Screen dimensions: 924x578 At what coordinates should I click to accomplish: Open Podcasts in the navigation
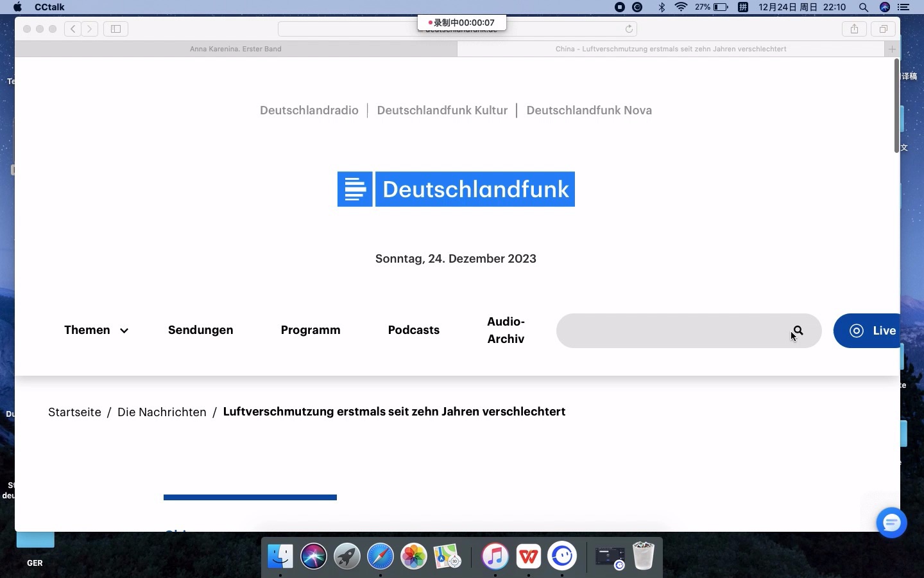[x=414, y=330]
